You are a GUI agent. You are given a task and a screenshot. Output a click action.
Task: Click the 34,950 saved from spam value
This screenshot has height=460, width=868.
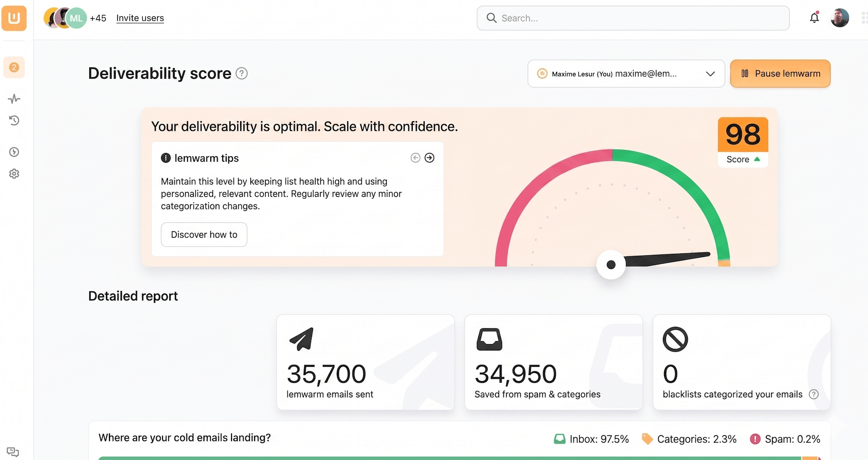coord(515,374)
